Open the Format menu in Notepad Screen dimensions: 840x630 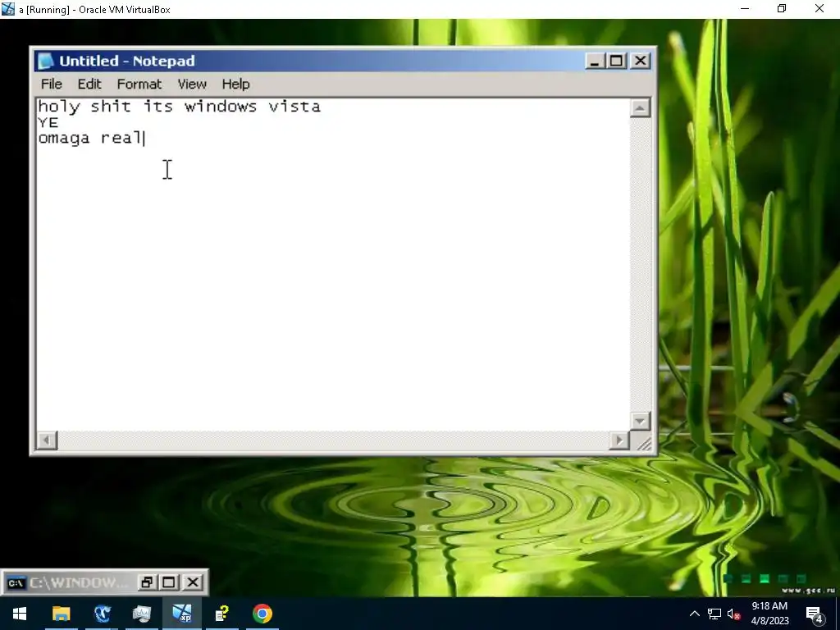[x=139, y=84]
